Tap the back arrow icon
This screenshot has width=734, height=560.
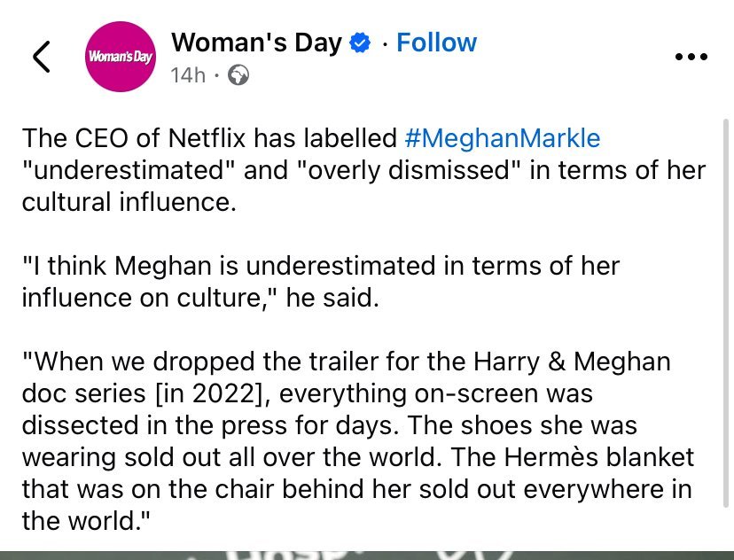pyautogui.click(x=41, y=58)
